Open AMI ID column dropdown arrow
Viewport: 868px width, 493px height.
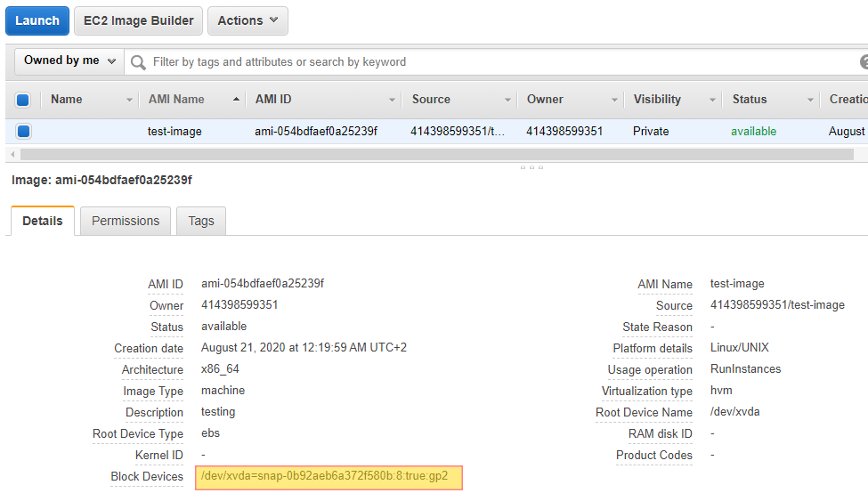(392, 101)
